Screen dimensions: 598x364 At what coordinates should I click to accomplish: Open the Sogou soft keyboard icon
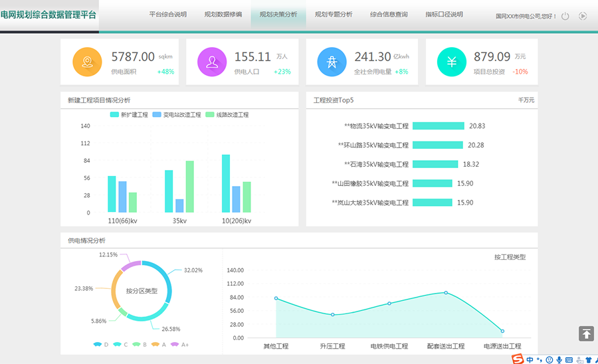point(570,359)
